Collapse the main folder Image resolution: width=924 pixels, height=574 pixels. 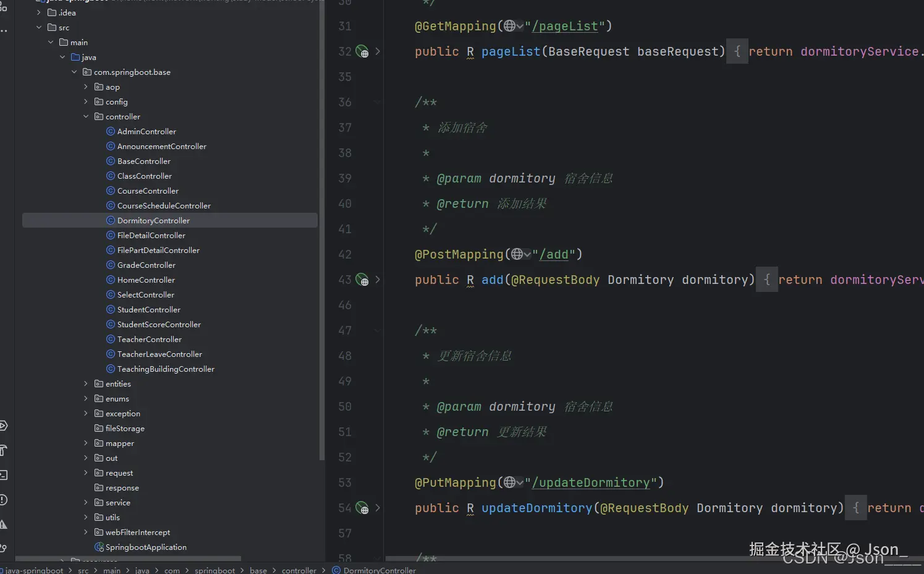coord(51,42)
